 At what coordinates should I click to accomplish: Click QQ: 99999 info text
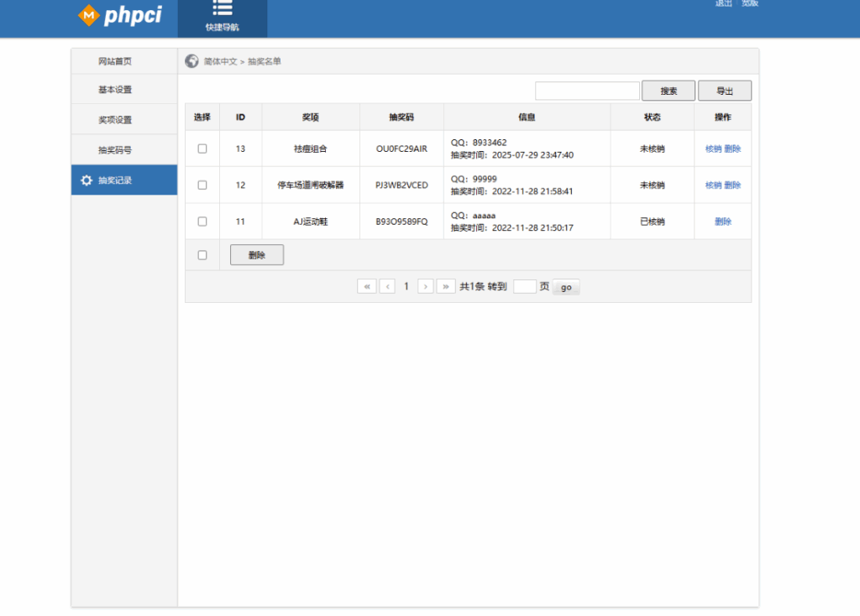pyautogui.click(x=474, y=180)
